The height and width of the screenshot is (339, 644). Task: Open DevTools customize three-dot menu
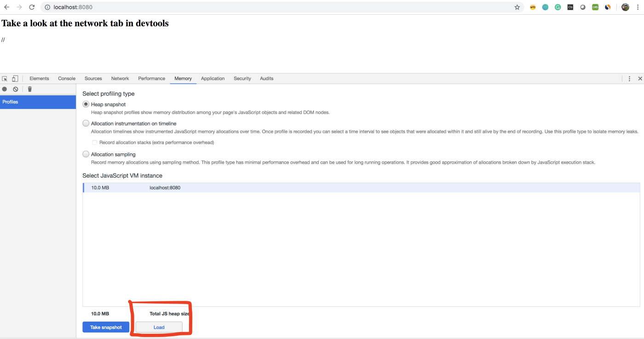[x=629, y=79]
